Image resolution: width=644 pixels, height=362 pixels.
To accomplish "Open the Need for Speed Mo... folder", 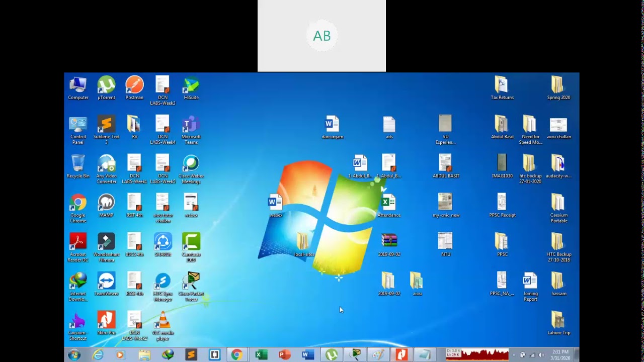I will point(530,130).
